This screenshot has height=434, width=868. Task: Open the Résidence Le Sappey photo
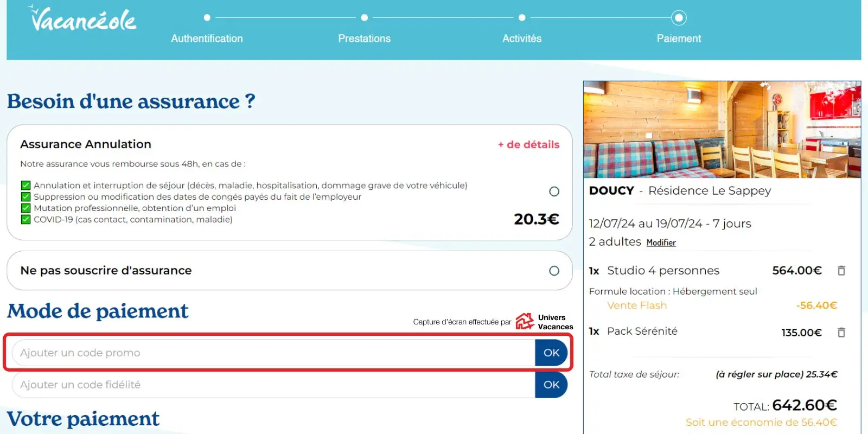pos(722,130)
